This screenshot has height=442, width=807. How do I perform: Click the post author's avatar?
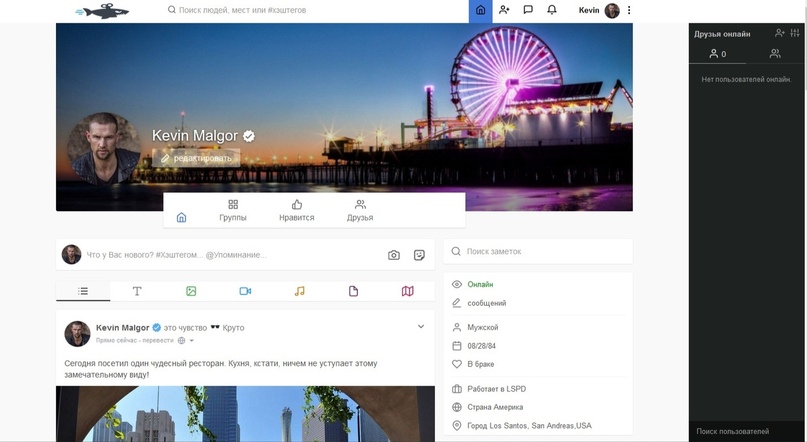click(77, 333)
